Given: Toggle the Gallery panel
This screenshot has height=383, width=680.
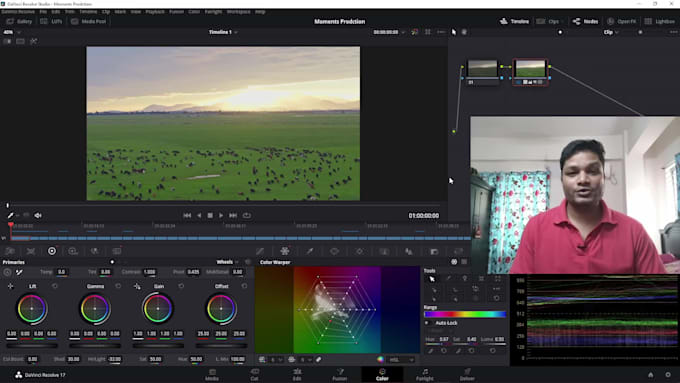Looking at the screenshot, I should (x=19, y=21).
